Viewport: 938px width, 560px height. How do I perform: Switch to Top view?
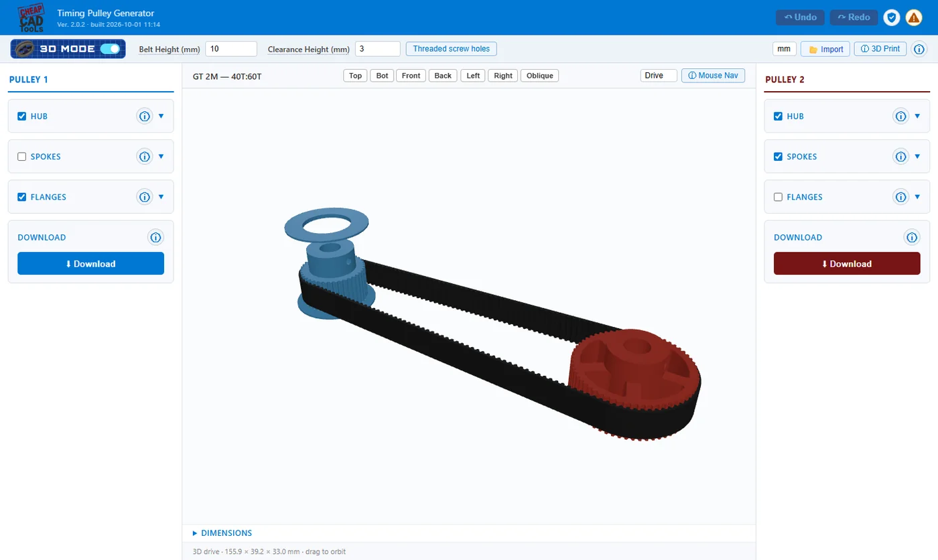coord(356,76)
